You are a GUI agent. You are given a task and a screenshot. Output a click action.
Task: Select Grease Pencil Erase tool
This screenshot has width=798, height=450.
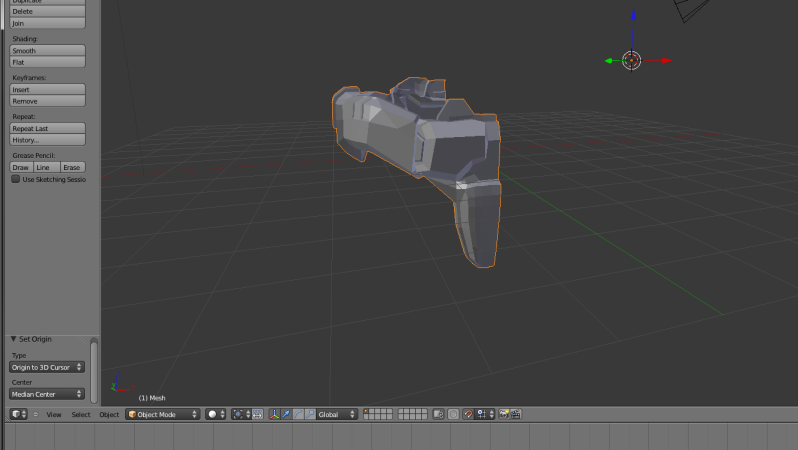tap(72, 167)
